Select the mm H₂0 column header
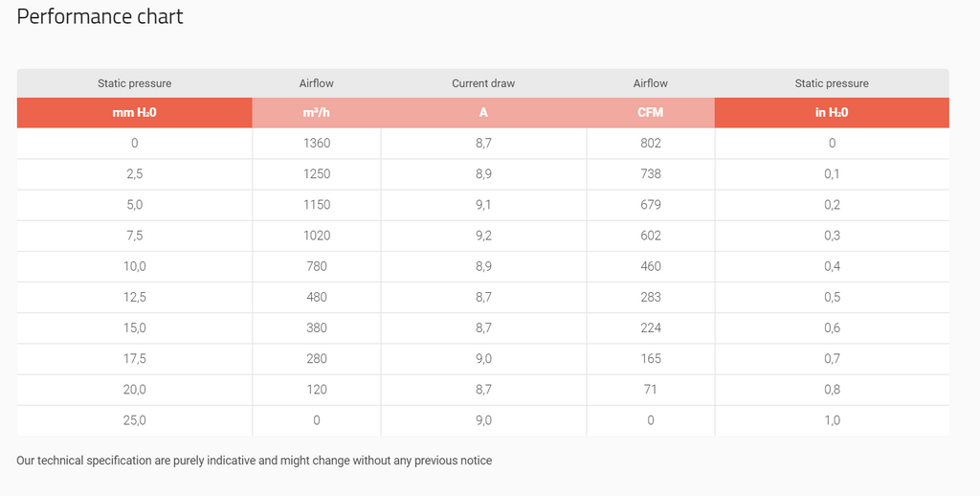 coord(134,113)
